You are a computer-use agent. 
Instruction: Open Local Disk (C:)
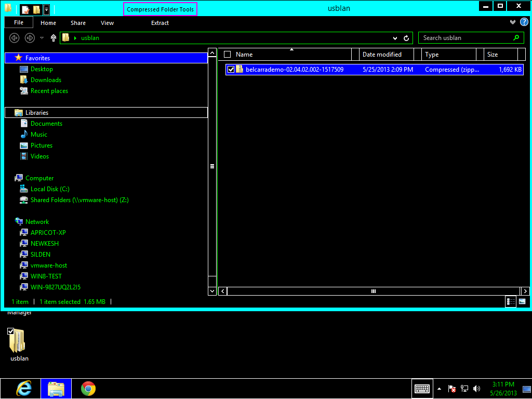tap(50, 189)
